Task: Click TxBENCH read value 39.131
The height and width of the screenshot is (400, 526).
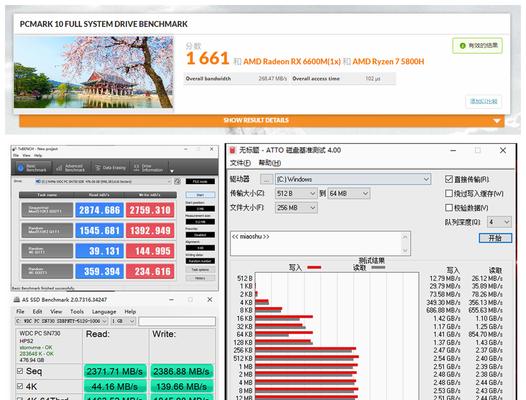Action: [x=100, y=251]
